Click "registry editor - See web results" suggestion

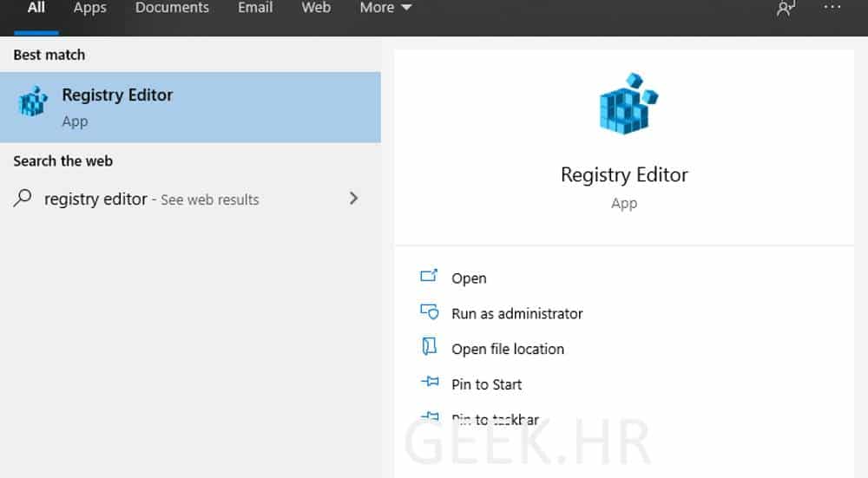(152, 200)
